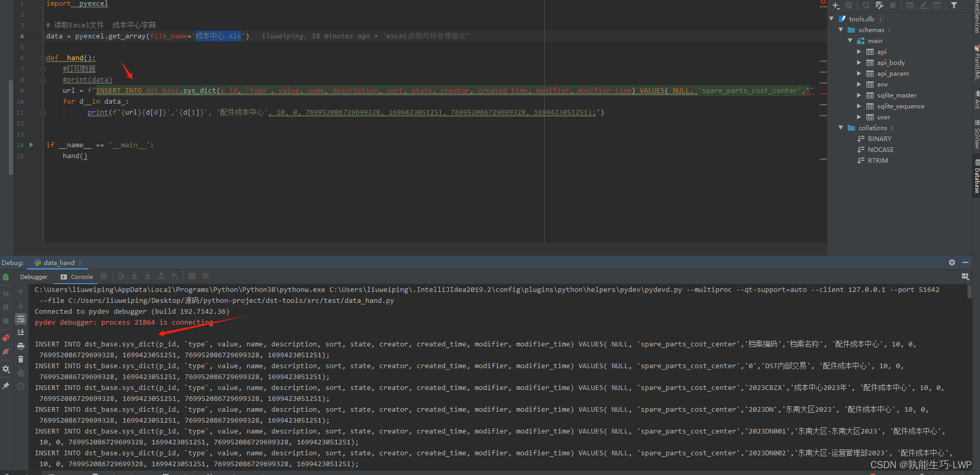The width and height of the screenshot is (980, 475).
Task: Open debug Settings gear icon
Action: tap(6, 369)
